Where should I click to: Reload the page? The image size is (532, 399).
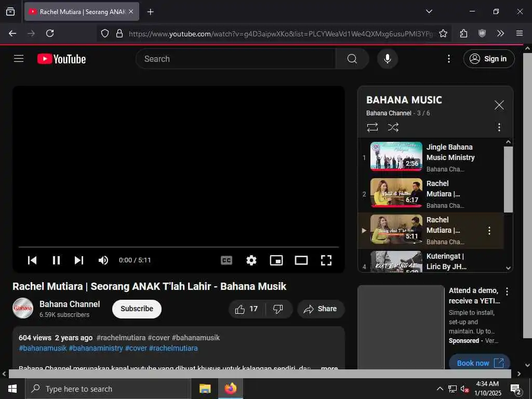50,33
